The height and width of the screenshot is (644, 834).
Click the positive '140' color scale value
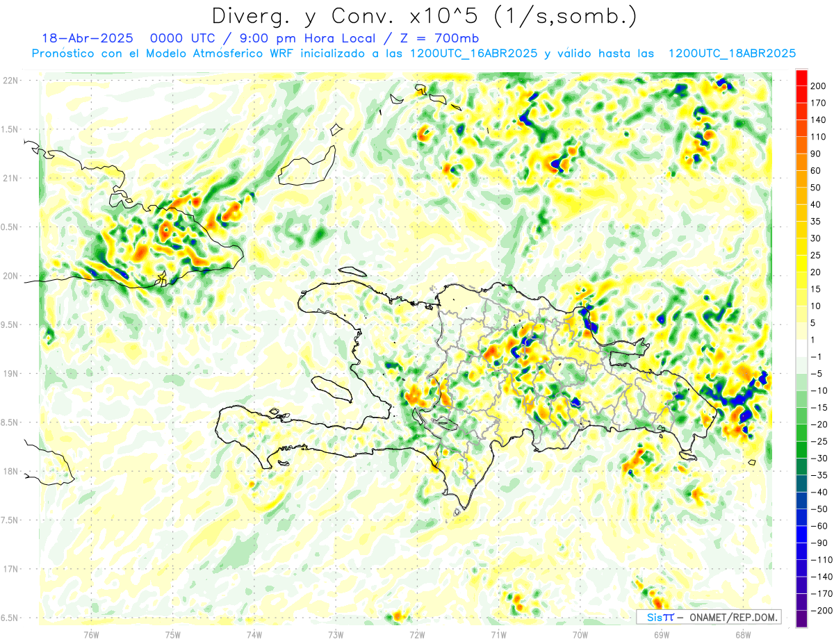tap(819, 120)
